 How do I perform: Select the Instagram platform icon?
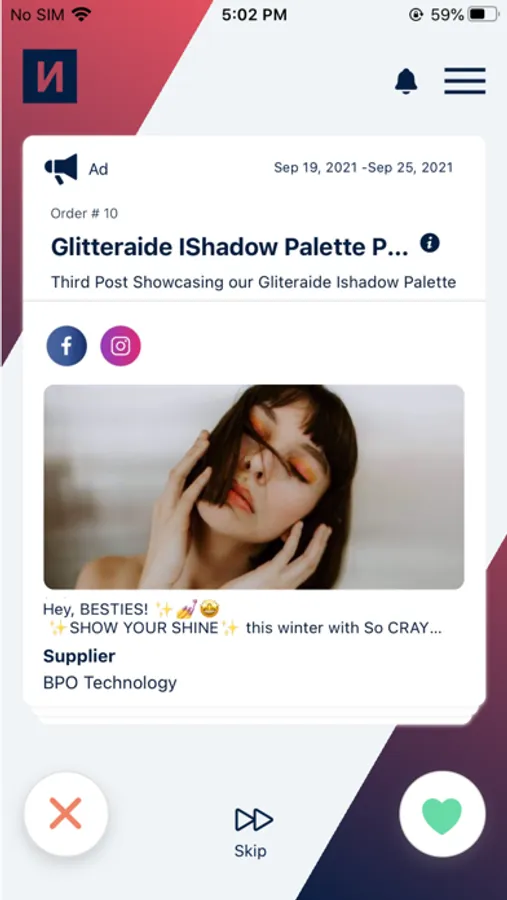click(x=121, y=346)
